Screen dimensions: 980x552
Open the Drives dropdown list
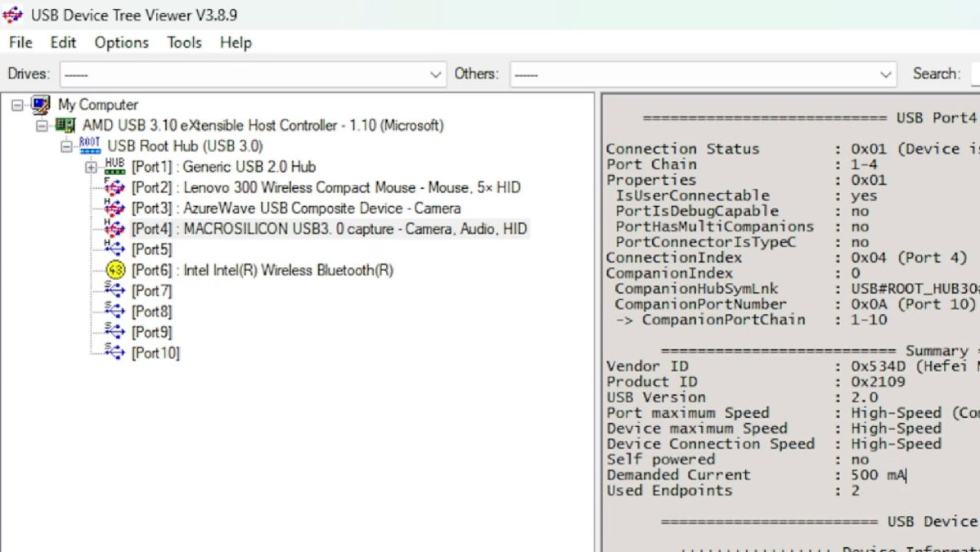[435, 73]
